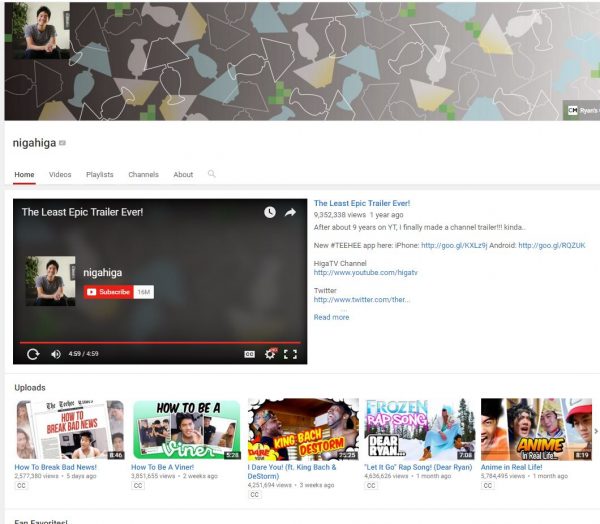600x524 pixels.
Task: Click the CC badge under I Dare You
Action: (x=254, y=495)
